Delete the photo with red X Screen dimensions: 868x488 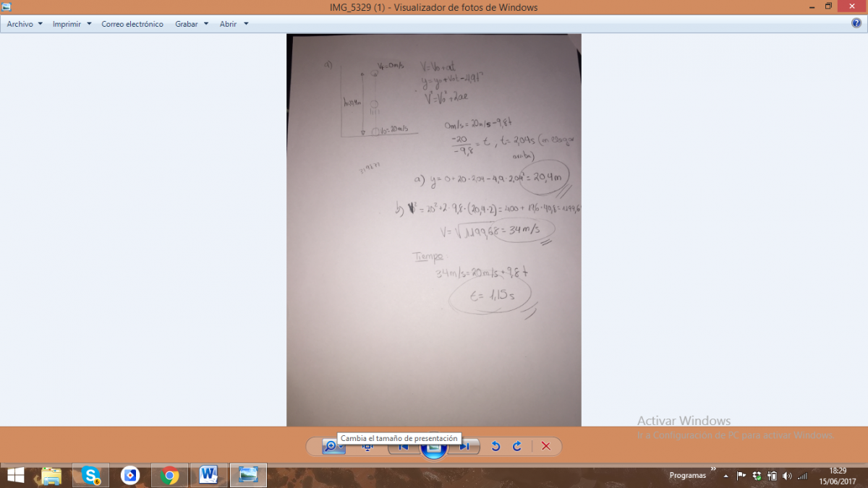coord(546,447)
